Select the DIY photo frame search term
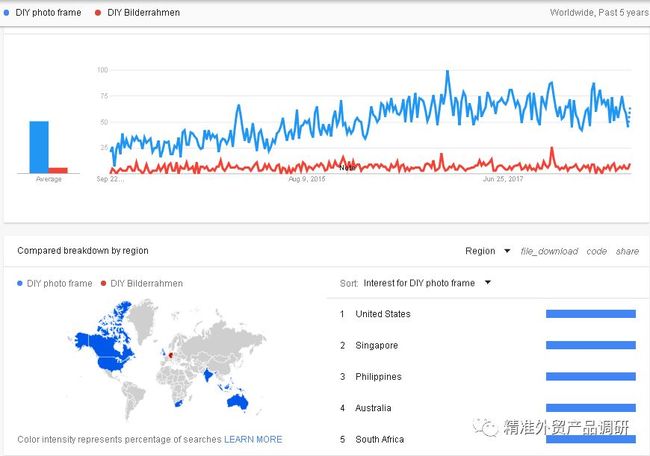This screenshot has height=456, width=650. (48, 13)
